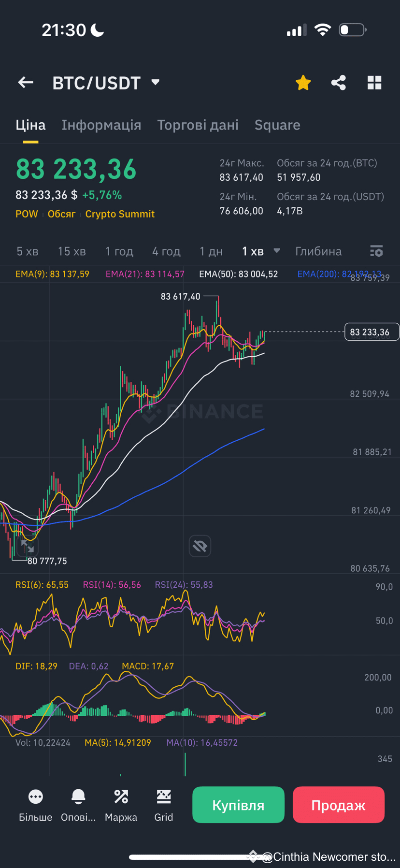Open the Grid trading bot icon
400x868 pixels.
pyautogui.click(x=164, y=796)
